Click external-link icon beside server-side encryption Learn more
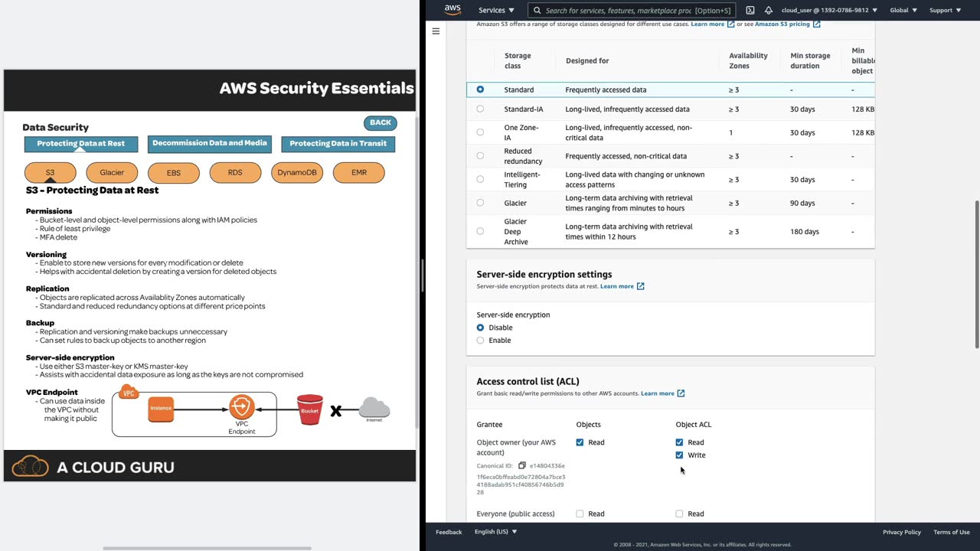 pos(641,286)
